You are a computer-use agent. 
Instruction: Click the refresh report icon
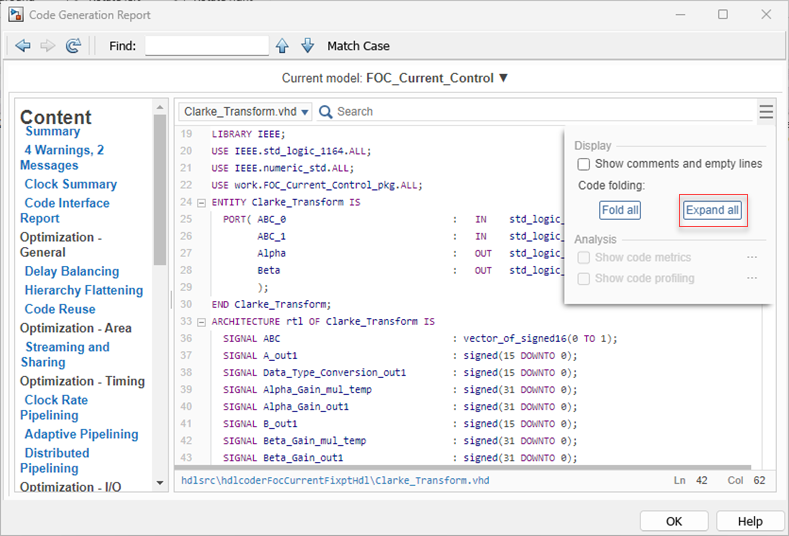[73, 46]
